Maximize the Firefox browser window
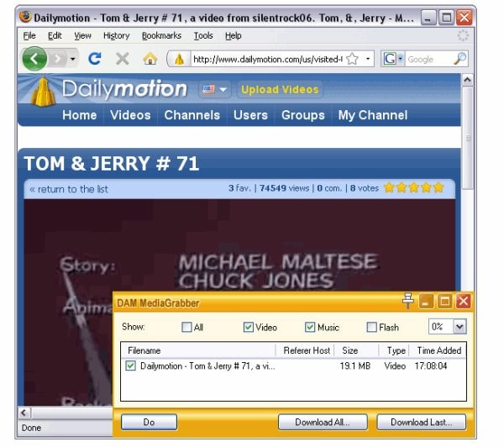The image size is (504, 447). [x=447, y=18]
